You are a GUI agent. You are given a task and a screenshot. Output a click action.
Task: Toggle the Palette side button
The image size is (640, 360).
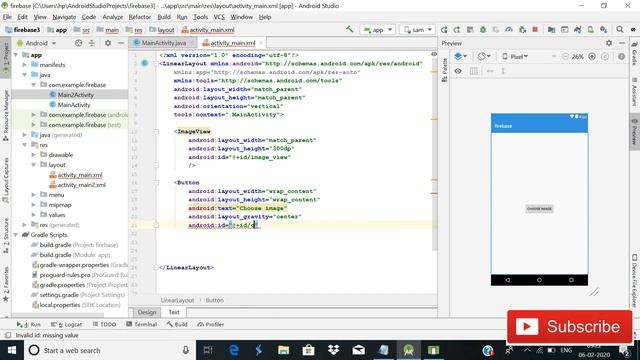click(x=444, y=69)
